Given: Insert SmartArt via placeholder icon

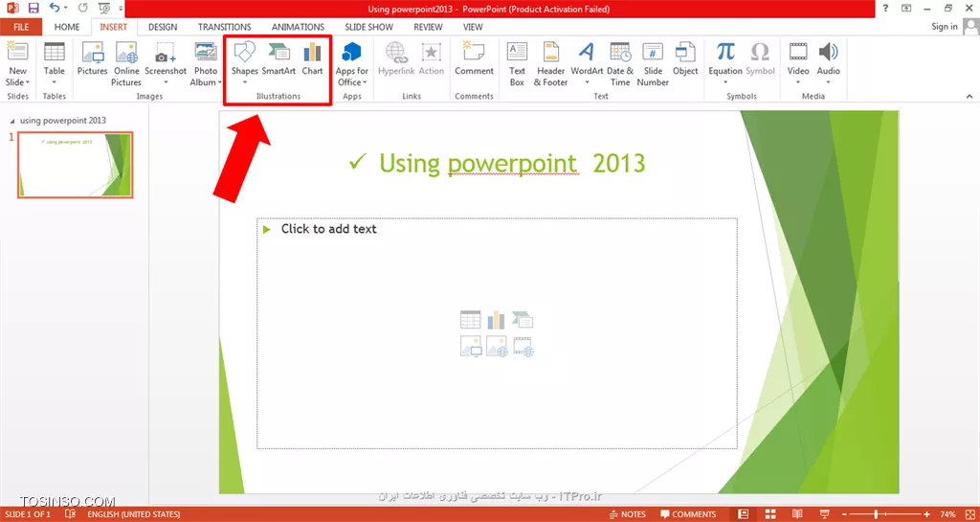Looking at the screenshot, I should 523,320.
